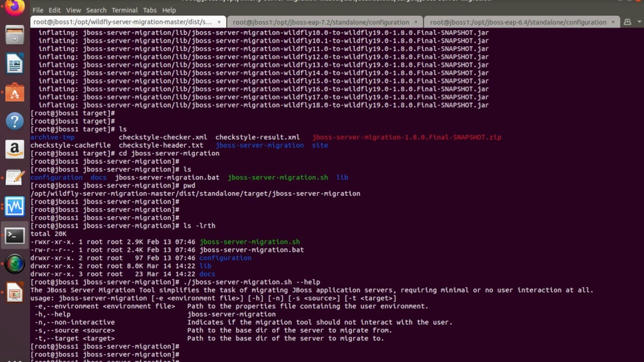Click the blue 'lib' entry in ls -lrth listing

(205, 266)
